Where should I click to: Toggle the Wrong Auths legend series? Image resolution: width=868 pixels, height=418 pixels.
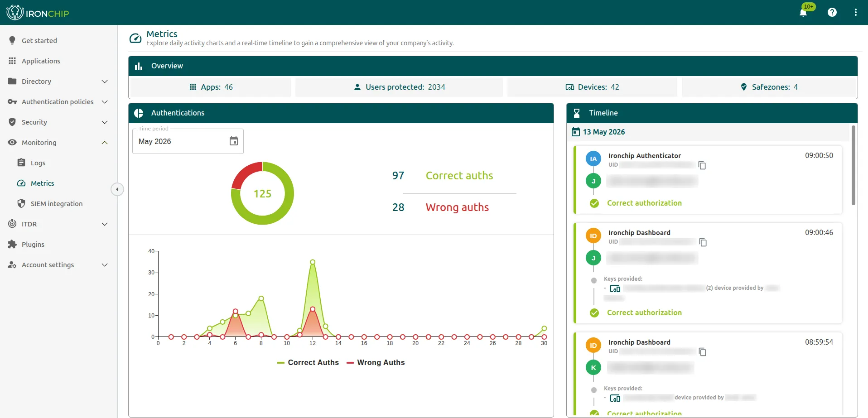[x=376, y=363]
